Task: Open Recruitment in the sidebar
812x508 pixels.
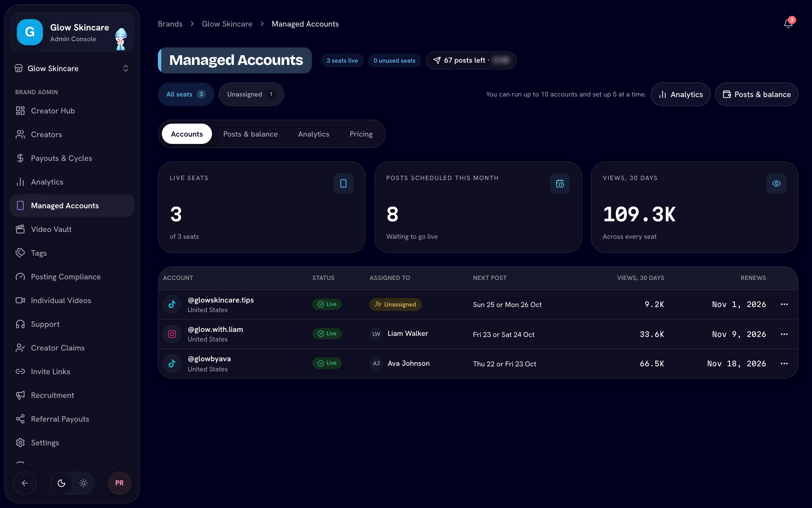Action: [72, 395]
